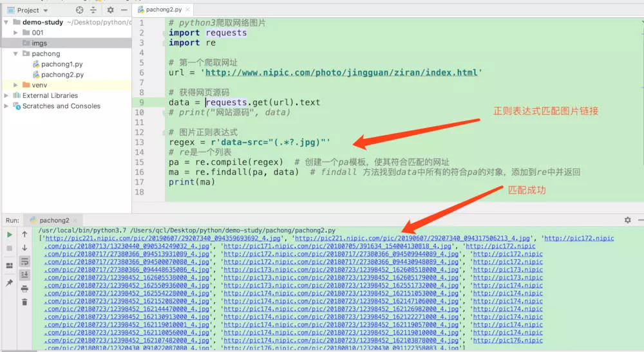Hide the Project tool window
This screenshot has width=644, height=352.
[x=124, y=10]
